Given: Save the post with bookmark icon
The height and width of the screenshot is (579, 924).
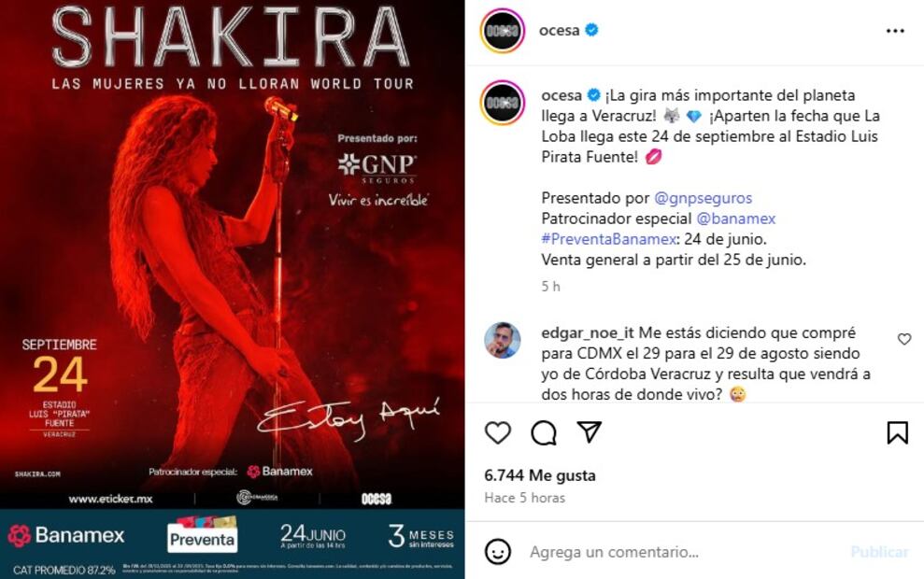Looking at the screenshot, I should point(898,433).
